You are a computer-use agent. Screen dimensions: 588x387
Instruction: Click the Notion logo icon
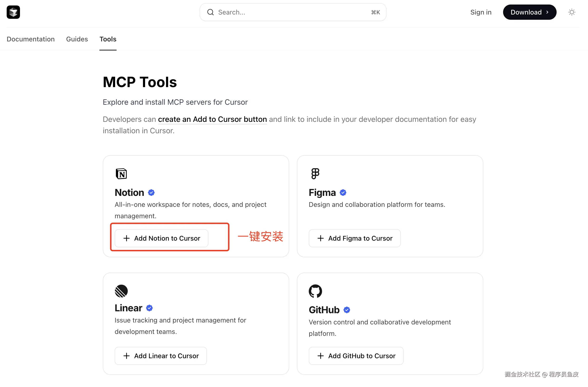click(x=121, y=174)
